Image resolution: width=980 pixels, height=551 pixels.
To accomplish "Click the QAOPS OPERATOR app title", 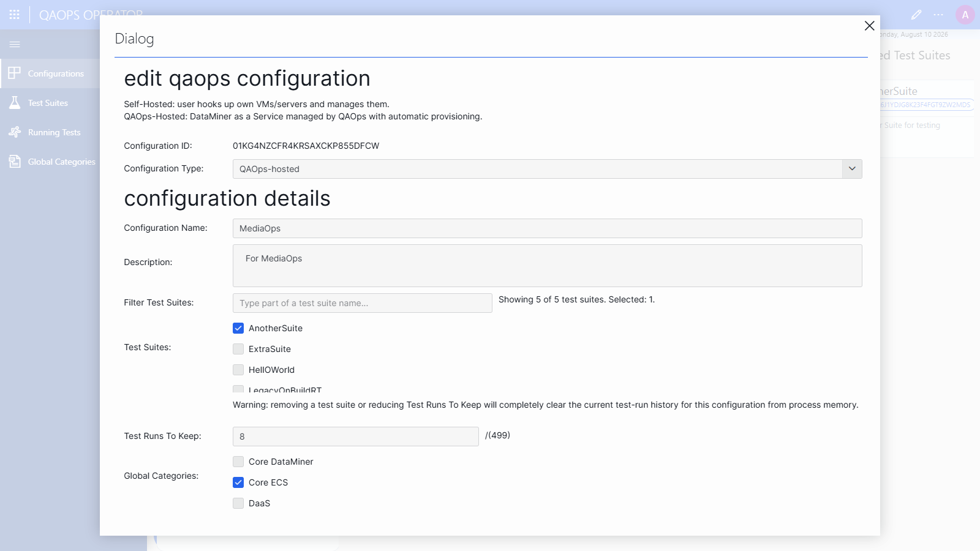I will coord(91,15).
